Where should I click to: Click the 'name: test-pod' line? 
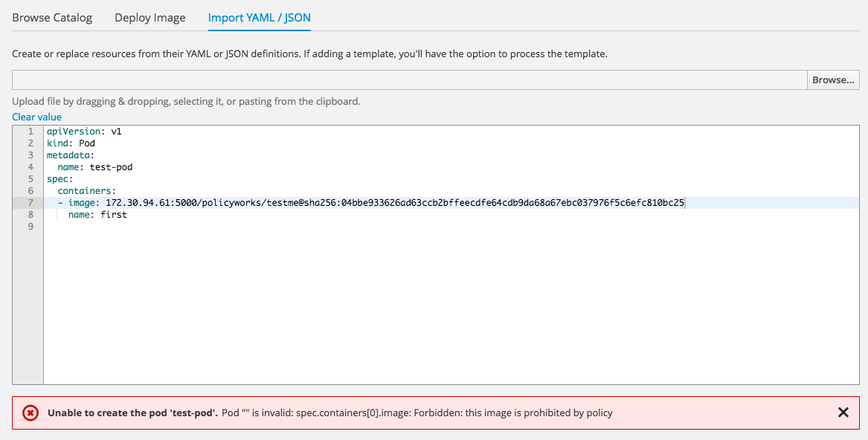click(x=95, y=167)
